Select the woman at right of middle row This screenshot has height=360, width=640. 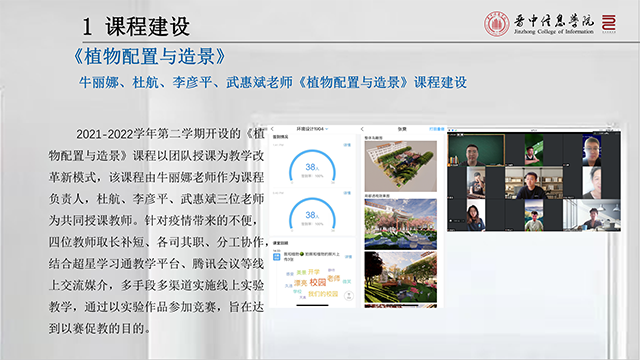coord(591,183)
